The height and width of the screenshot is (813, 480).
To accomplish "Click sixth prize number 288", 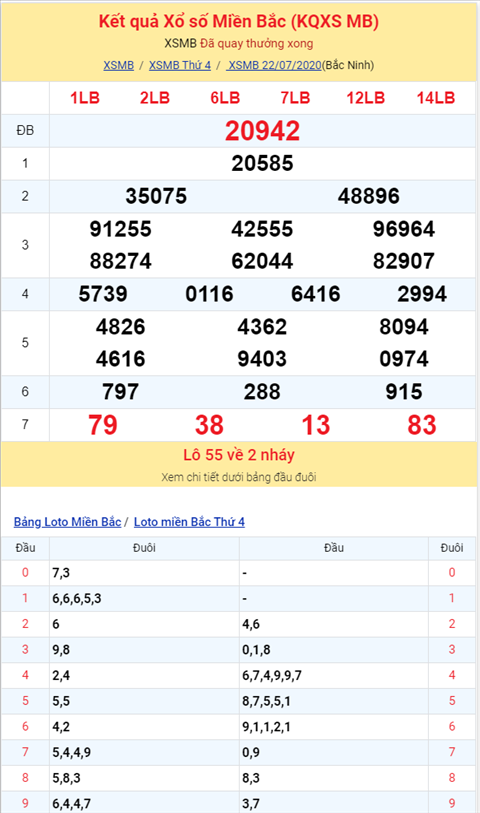I will pyautogui.click(x=262, y=391).
